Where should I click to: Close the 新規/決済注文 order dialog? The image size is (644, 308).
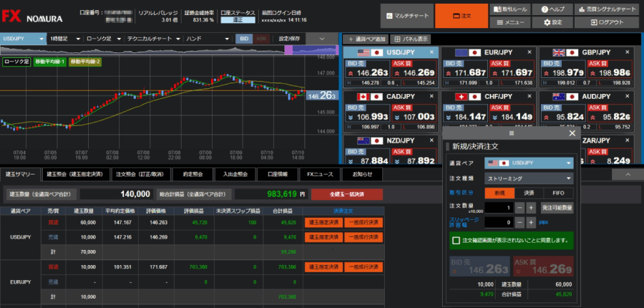(572, 133)
